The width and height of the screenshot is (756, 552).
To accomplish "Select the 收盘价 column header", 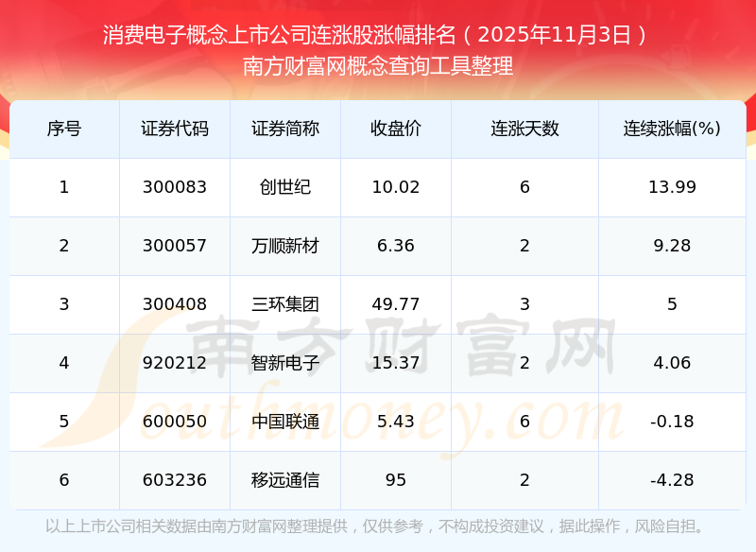I will pyautogui.click(x=396, y=129).
